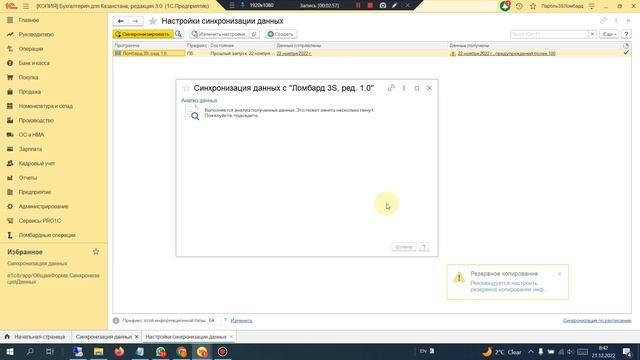Close the Настройки синхронизации данных tab
640x360 pixels.
click(231, 337)
